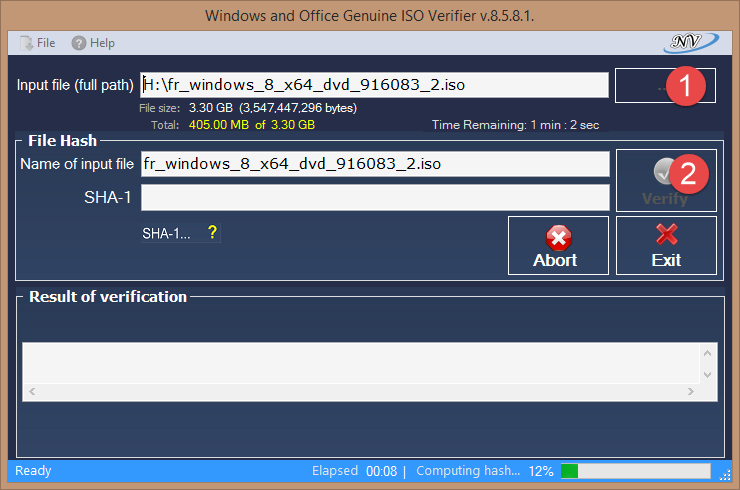Click the SHA-1... status label

click(x=166, y=233)
